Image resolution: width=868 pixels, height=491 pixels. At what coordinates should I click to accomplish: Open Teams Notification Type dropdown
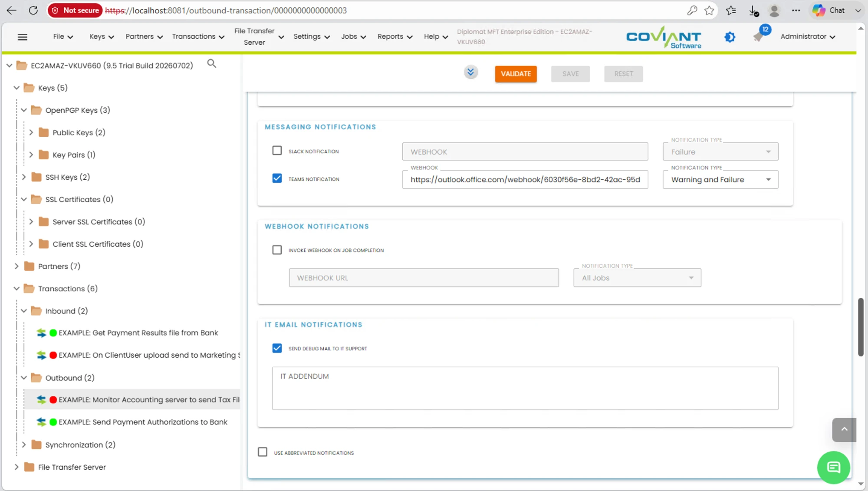point(720,179)
